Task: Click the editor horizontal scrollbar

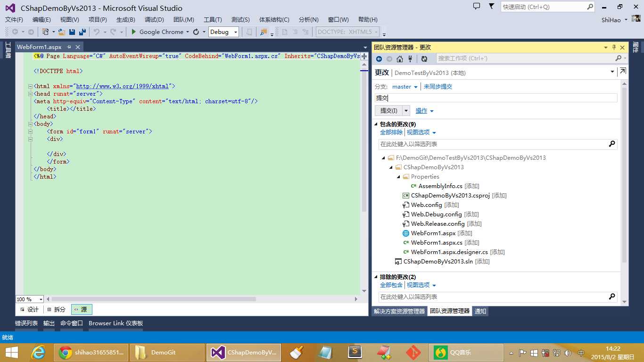Action: 153,299
